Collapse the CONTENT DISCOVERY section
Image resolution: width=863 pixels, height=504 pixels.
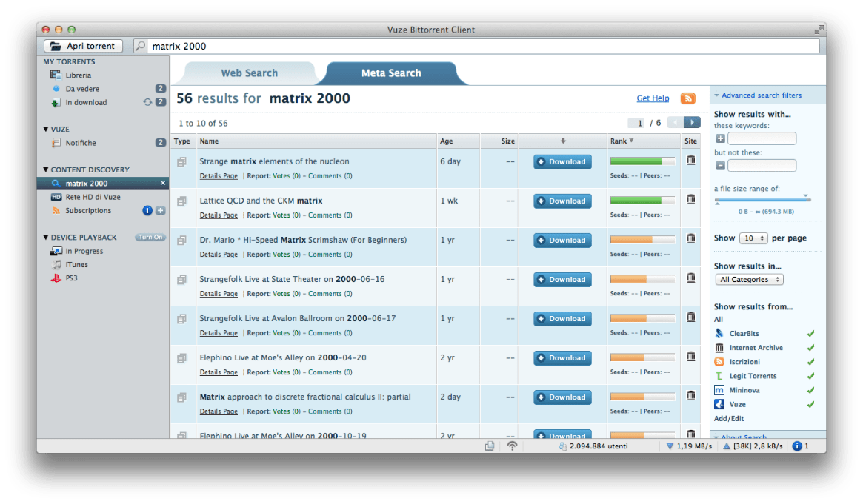pos(46,169)
